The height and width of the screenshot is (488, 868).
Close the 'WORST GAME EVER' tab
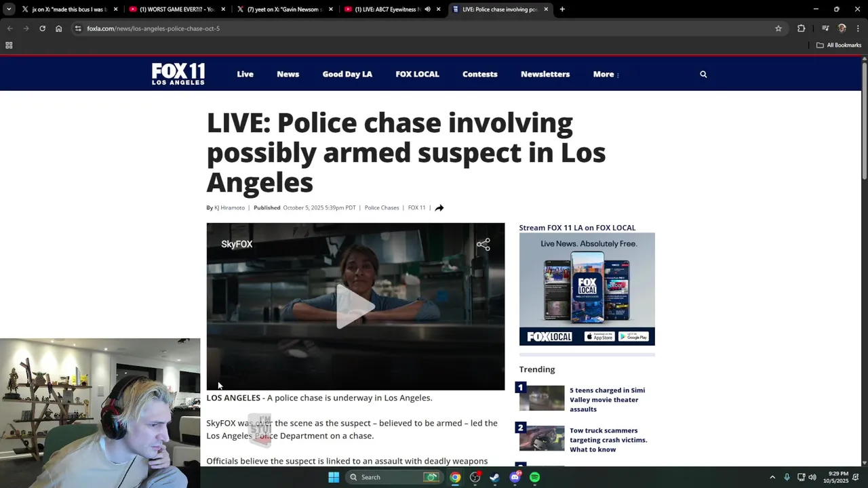[x=223, y=9]
